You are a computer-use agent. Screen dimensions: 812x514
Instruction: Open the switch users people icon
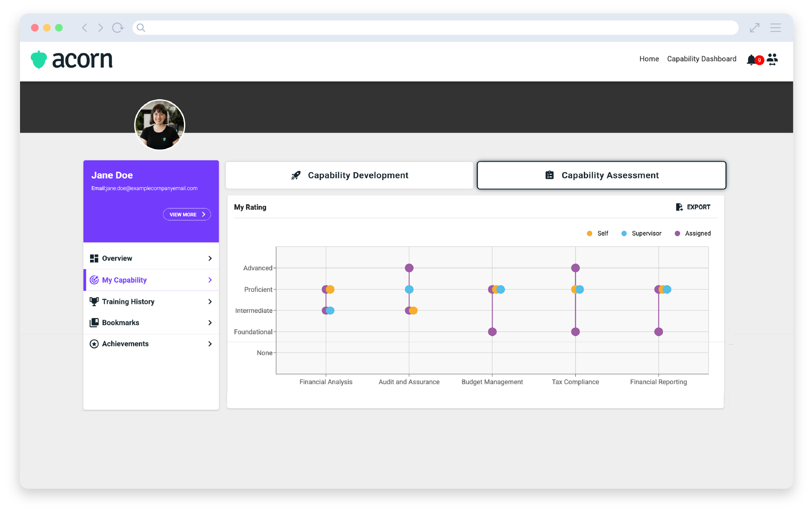[x=772, y=59]
